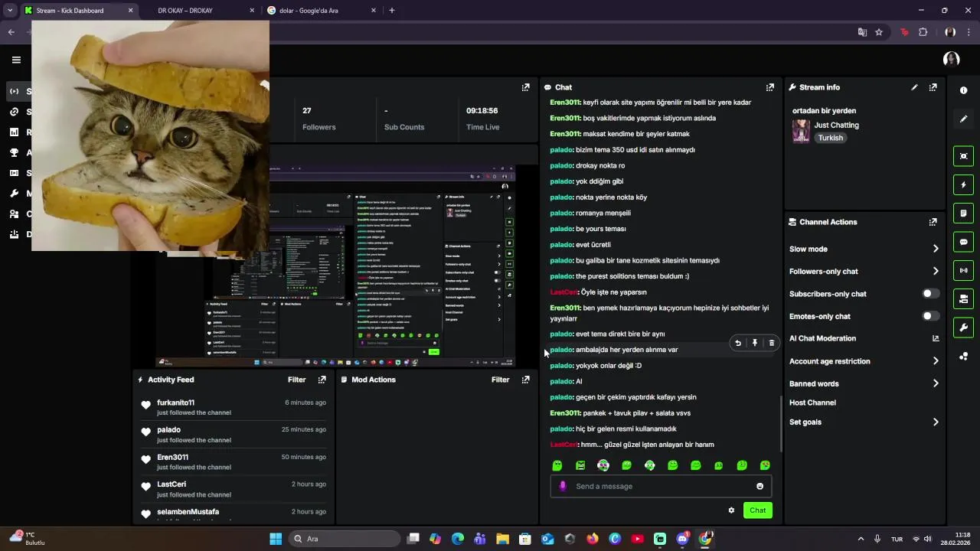Click the Send a message field

(x=661, y=486)
